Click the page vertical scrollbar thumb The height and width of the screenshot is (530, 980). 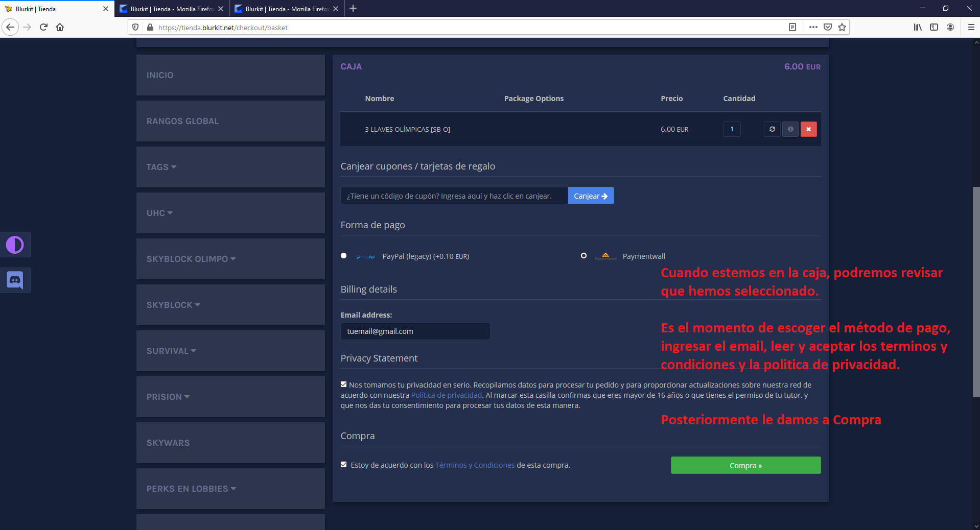pyautogui.click(x=976, y=292)
